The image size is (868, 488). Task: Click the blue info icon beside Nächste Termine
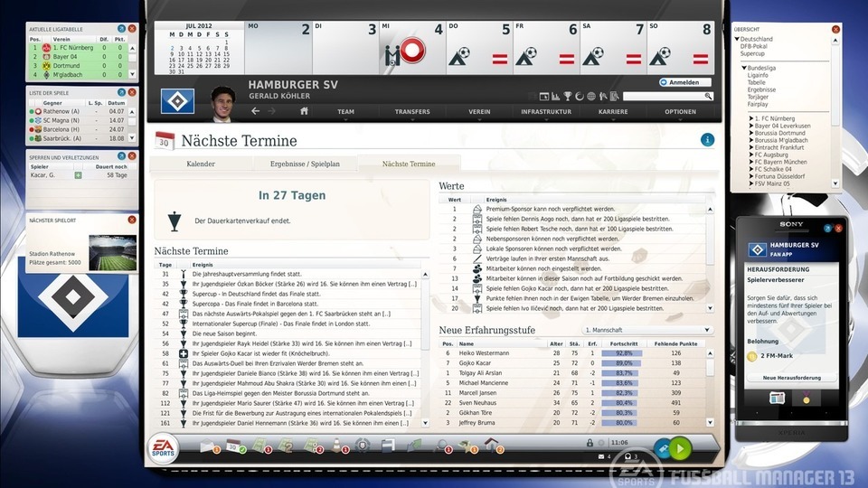point(707,140)
